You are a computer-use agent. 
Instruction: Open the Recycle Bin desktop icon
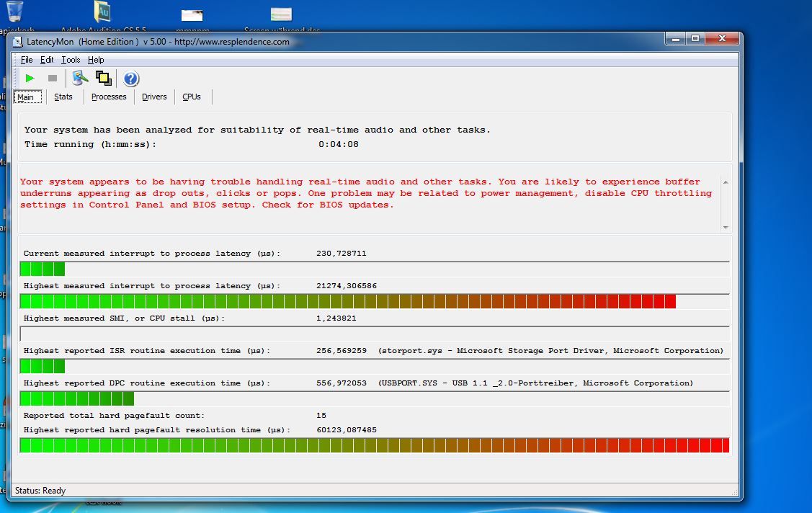pyautogui.click(x=16, y=13)
